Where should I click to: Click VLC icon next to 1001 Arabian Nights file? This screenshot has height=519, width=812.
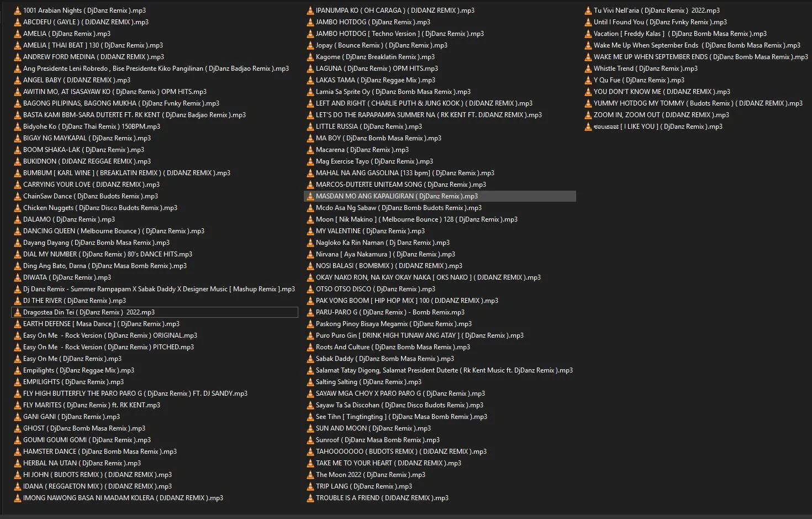tap(18, 11)
